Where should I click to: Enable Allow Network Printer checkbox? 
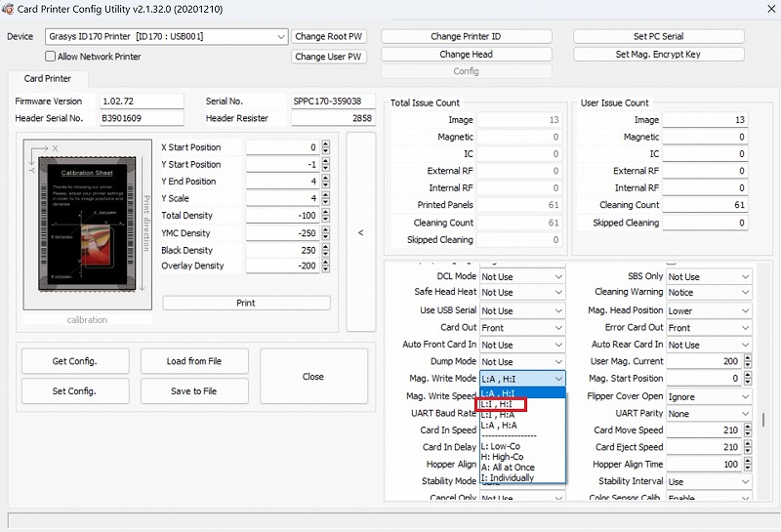[x=51, y=57]
